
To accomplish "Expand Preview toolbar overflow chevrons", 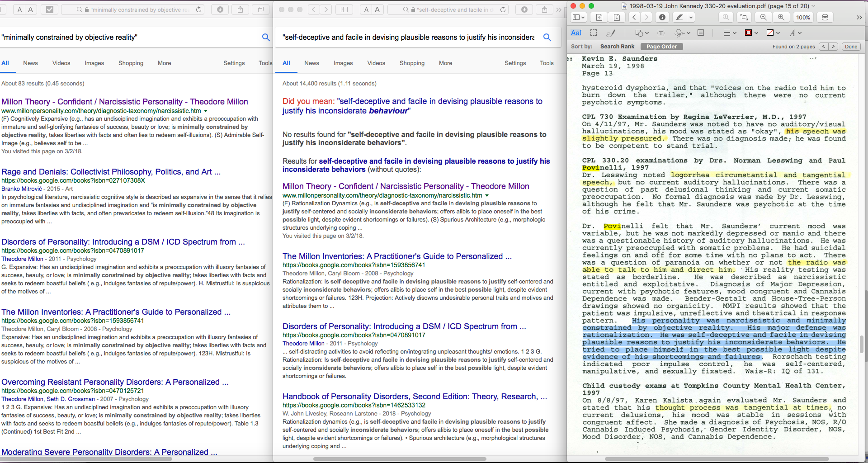I will click(859, 17).
